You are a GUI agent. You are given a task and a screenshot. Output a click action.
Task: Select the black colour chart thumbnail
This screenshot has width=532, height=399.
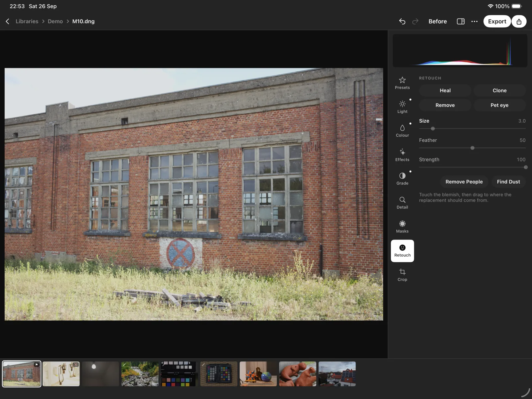tap(179, 374)
